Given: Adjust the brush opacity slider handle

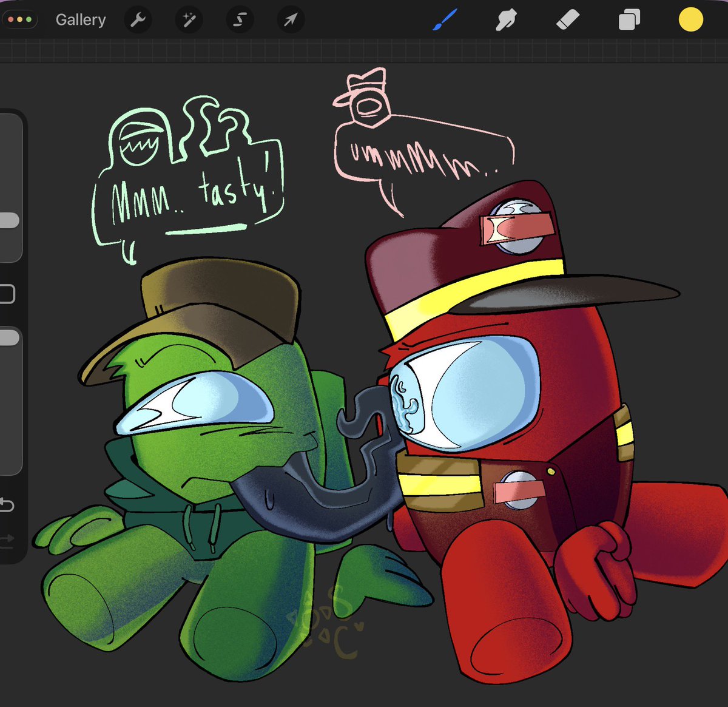Looking at the screenshot, I should 8,337.
